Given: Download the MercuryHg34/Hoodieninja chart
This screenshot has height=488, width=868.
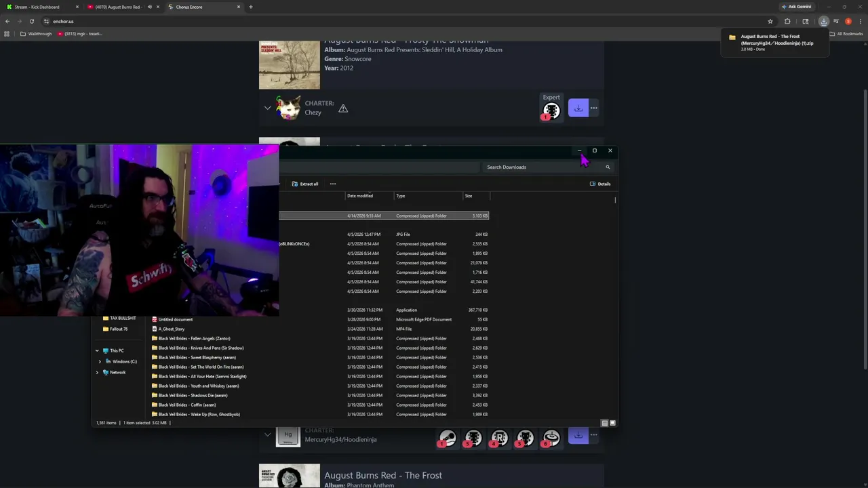Looking at the screenshot, I should 578,435.
